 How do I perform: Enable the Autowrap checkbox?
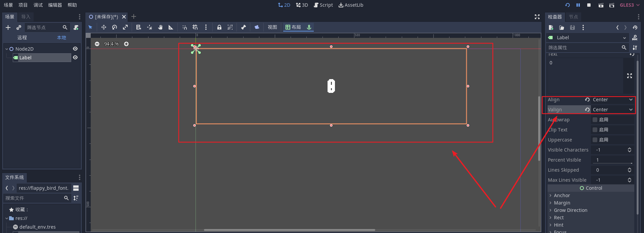pyautogui.click(x=595, y=120)
